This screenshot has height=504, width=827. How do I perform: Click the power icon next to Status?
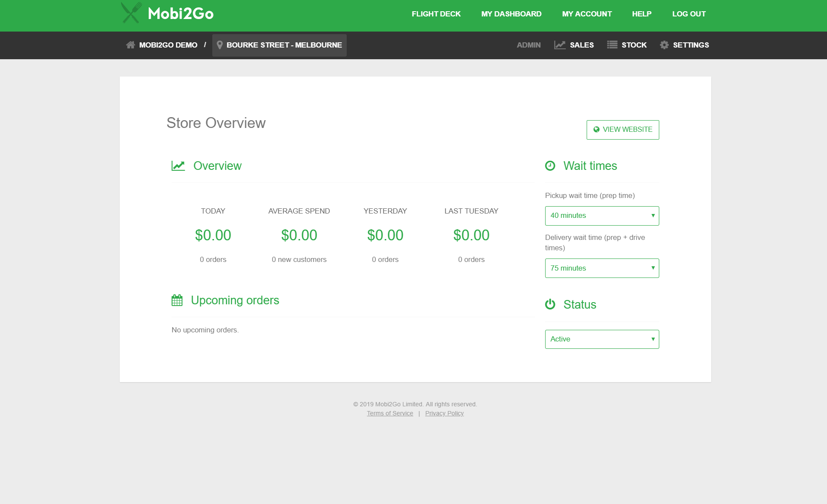[550, 305]
